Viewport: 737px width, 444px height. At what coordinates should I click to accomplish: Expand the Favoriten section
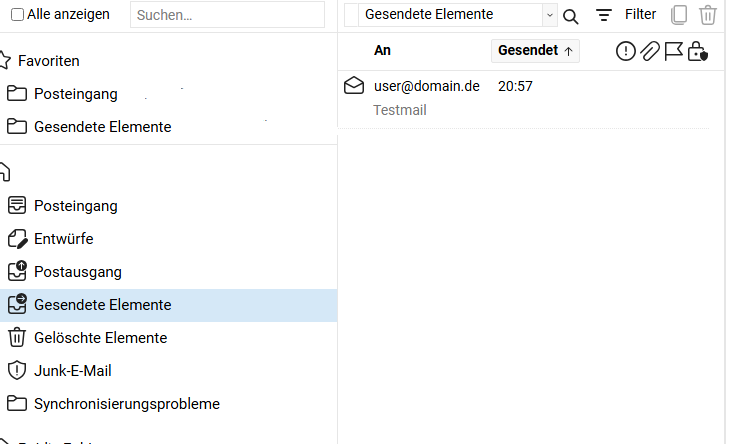pos(48,61)
